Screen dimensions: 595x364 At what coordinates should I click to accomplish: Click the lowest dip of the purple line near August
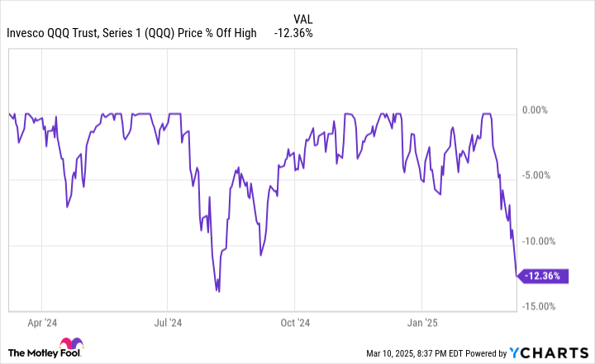218,291
